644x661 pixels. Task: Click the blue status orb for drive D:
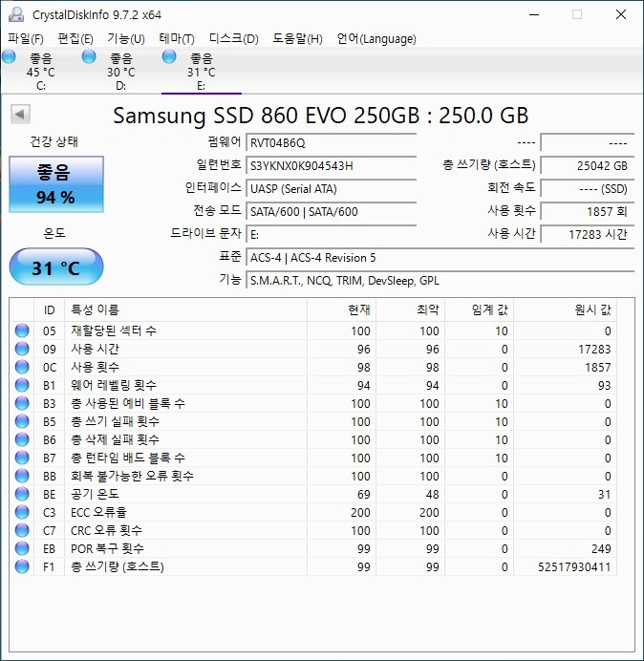pyautogui.click(x=89, y=56)
